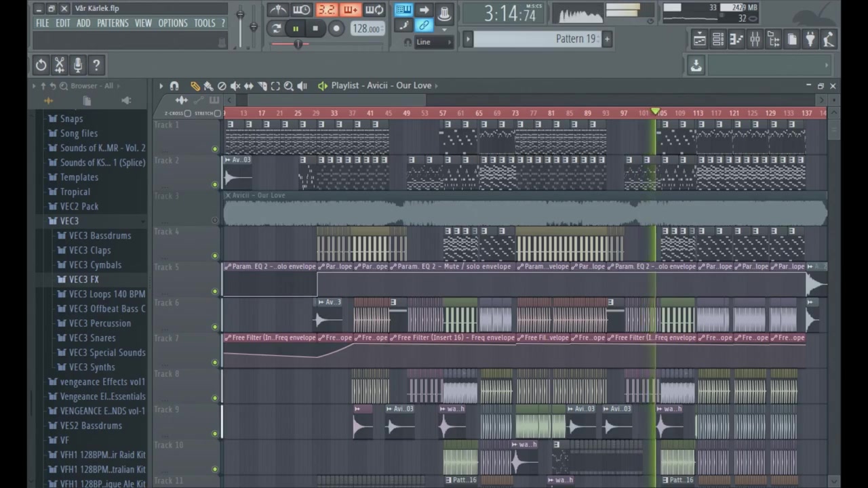Collapse the VEC3 folder in browser
Viewport: 868px width, 488px height.
click(69, 221)
